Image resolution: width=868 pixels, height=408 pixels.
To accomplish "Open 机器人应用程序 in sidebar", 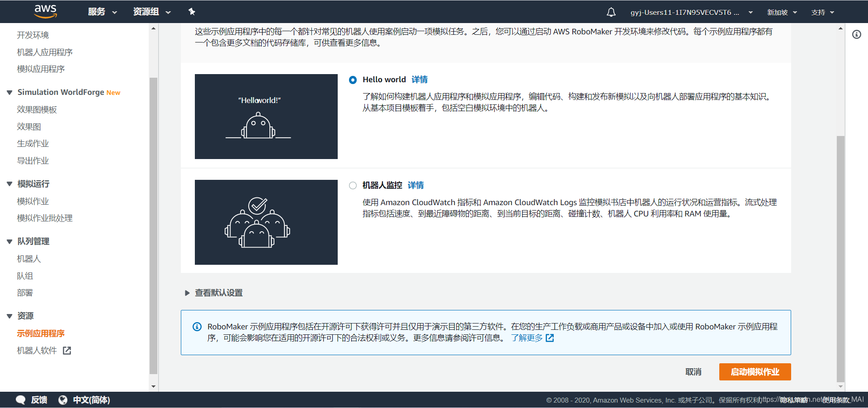I will [x=45, y=52].
